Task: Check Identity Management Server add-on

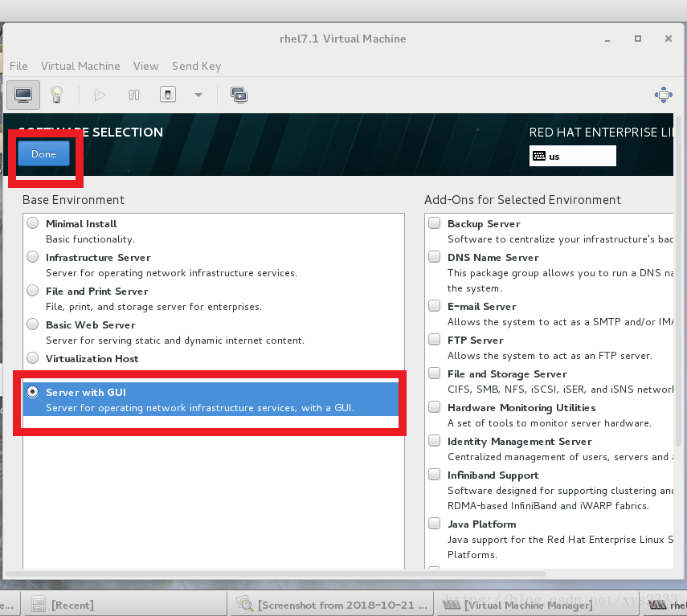Action: click(x=434, y=441)
